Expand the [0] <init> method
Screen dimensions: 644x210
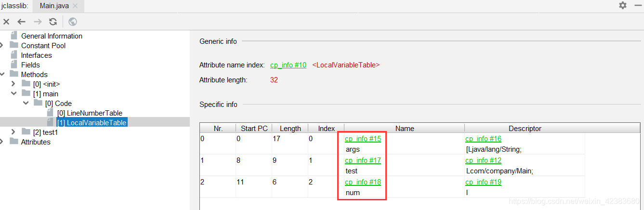(x=13, y=84)
